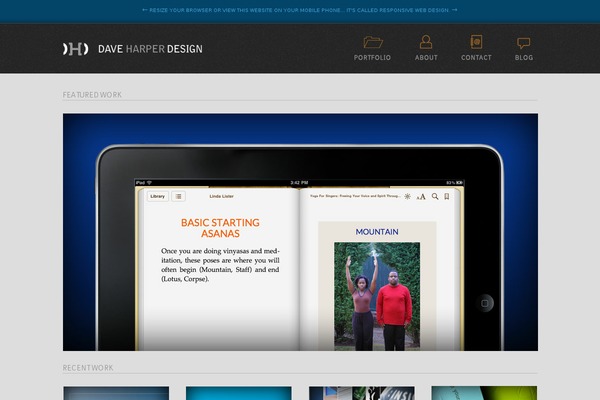
Task: Open the third recent work thumbnail
Action: pos(362,393)
